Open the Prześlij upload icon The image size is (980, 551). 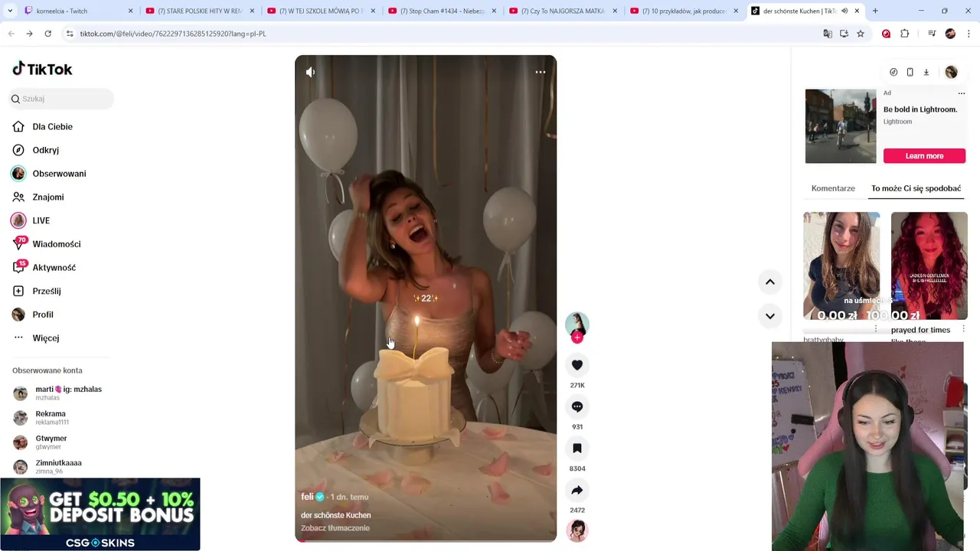[x=18, y=291]
